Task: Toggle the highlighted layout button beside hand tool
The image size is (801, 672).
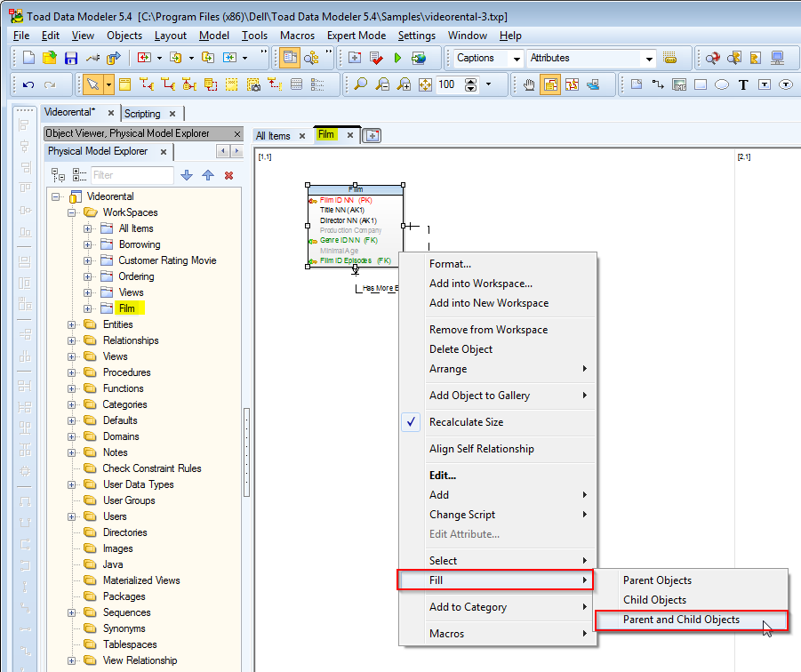Action: 550,84
